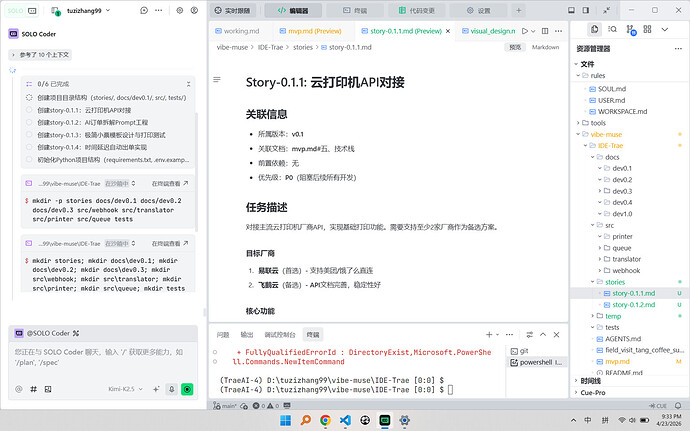Switch to 输出 output panel tab

click(246, 335)
